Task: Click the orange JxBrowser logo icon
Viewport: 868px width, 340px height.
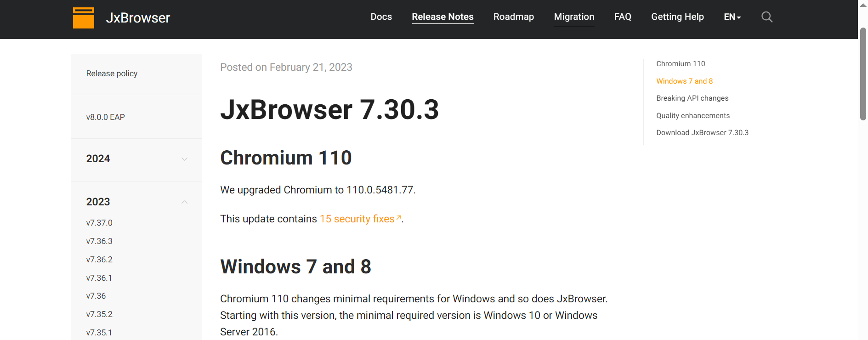Action: 84,18
